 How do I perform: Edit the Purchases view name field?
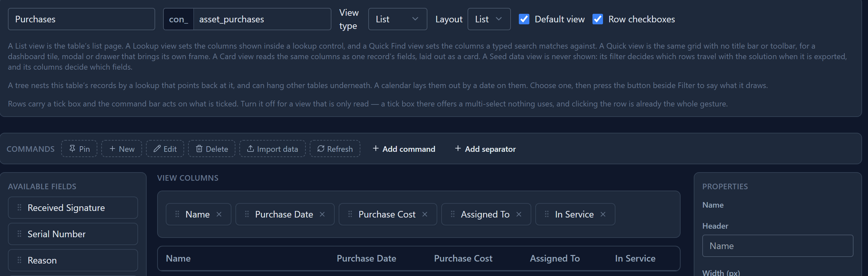click(82, 19)
